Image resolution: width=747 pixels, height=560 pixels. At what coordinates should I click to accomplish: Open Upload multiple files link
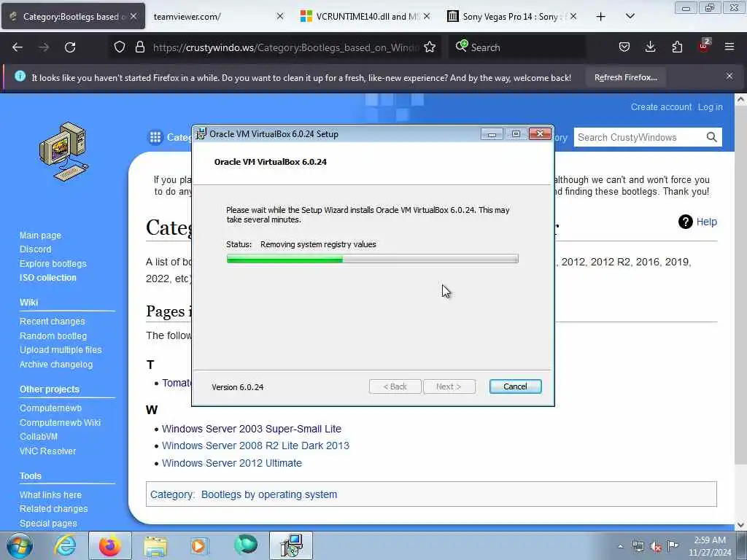[x=61, y=350]
